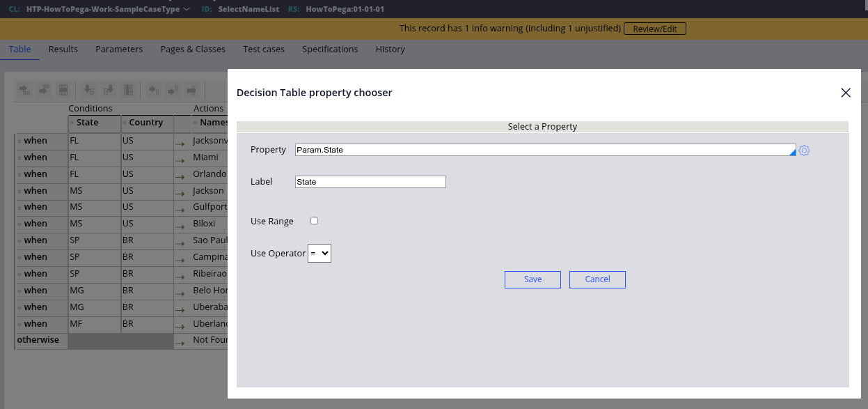Click the Label input field
Viewport: 868px width, 409px height.
pyautogui.click(x=370, y=182)
